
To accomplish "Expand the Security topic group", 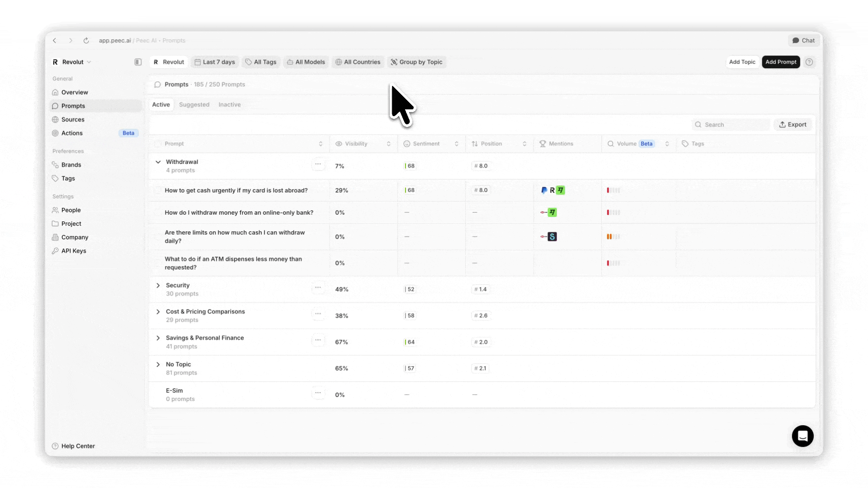I will coord(158,286).
